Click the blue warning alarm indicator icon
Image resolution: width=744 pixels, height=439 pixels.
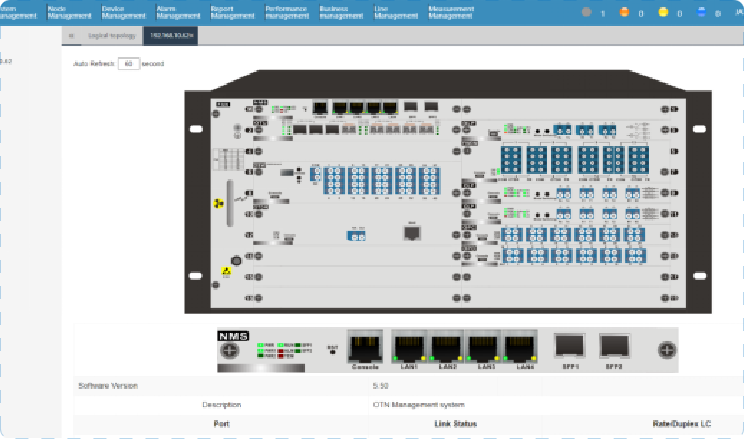701,13
